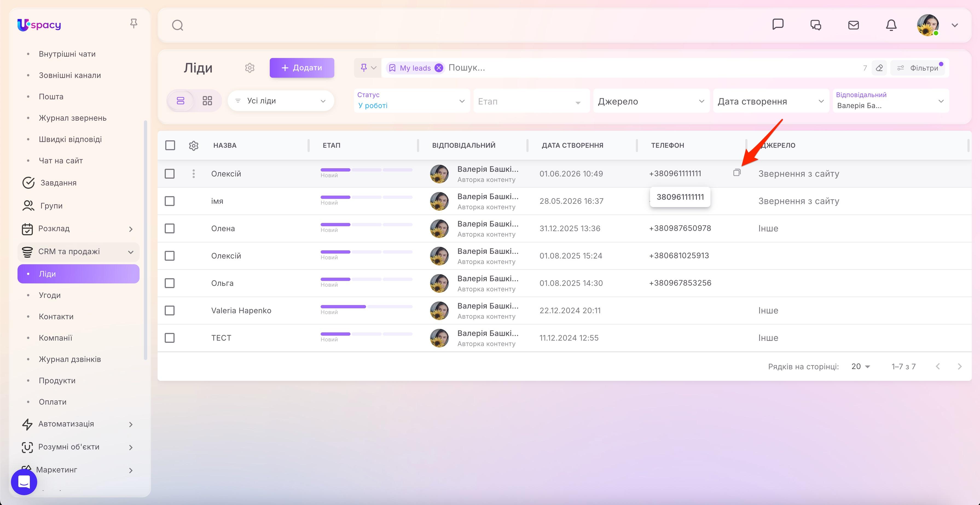The width and height of the screenshot is (980, 505).
Task: Open table column settings gear
Action: (x=194, y=146)
